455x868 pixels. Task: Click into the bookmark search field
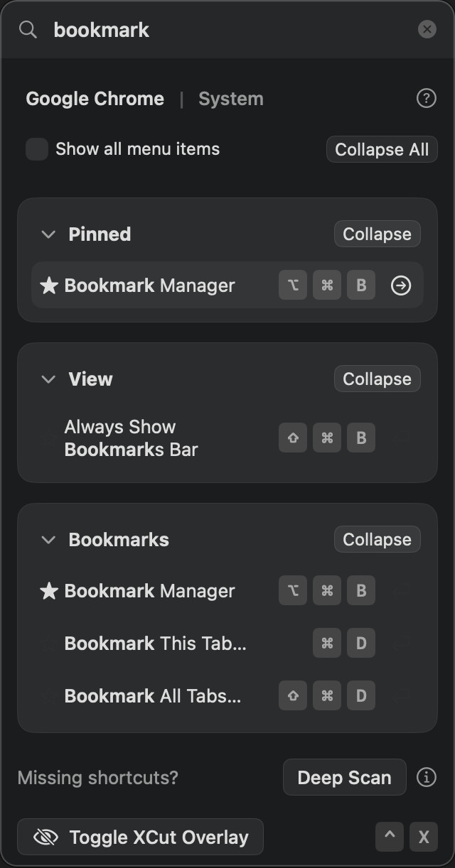(227, 30)
